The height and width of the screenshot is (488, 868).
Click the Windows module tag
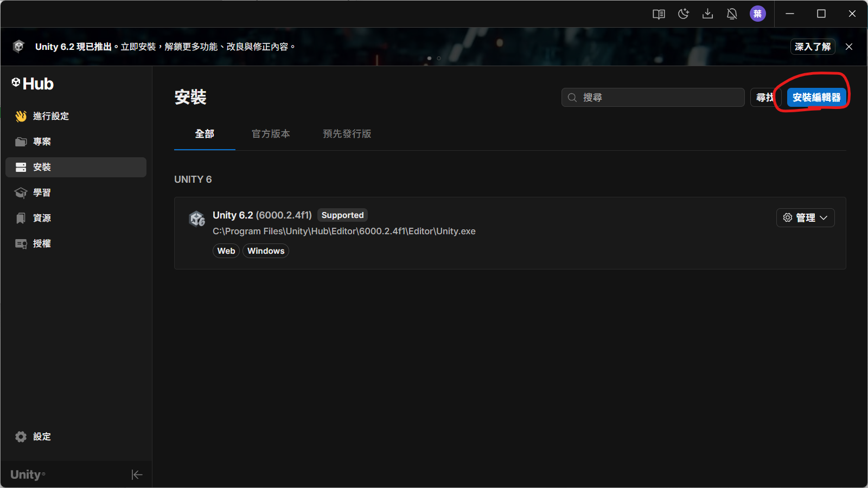click(x=266, y=251)
